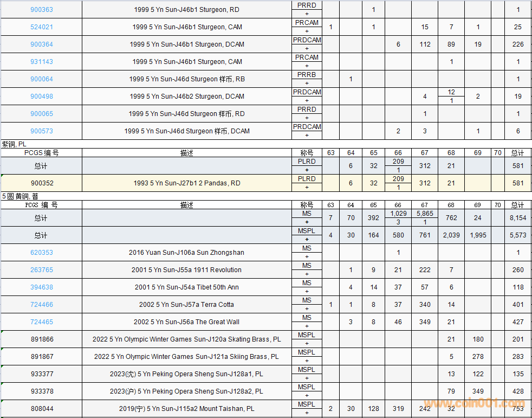The width and height of the screenshot is (532, 418).
Task: Click the 524021 PCGS number link
Action: [42, 27]
